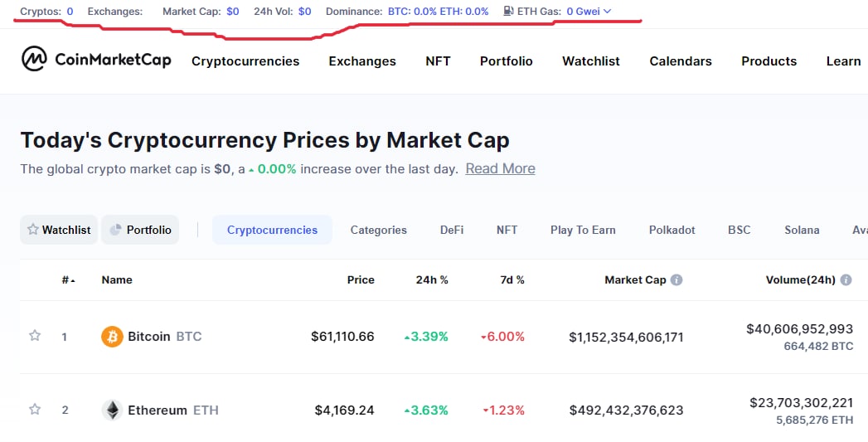Go to Watchlist in top navigation
The height and width of the screenshot is (442, 868).
point(591,61)
